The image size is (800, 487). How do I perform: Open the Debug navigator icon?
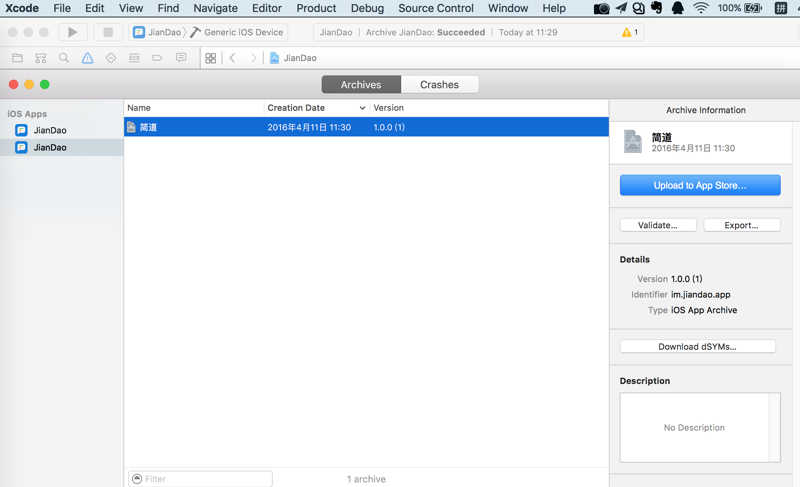tap(134, 58)
